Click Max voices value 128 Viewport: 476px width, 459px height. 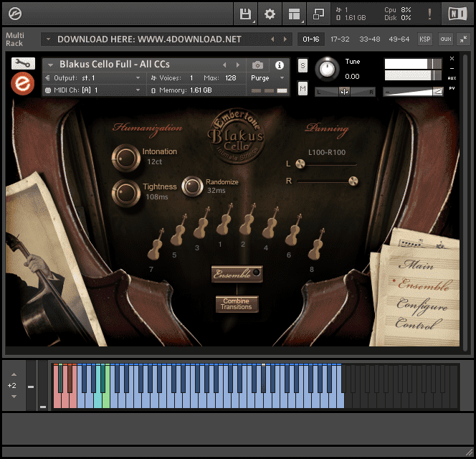coord(230,78)
